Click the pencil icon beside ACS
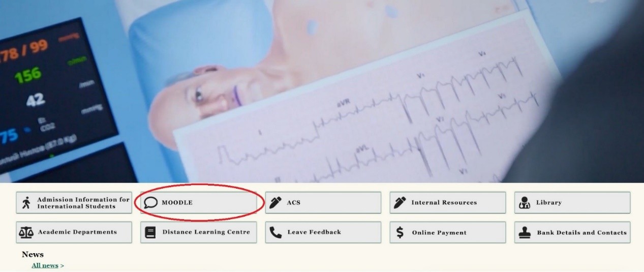The height and width of the screenshot is (272, 644). pyautogui.click(x=275, y=202)
